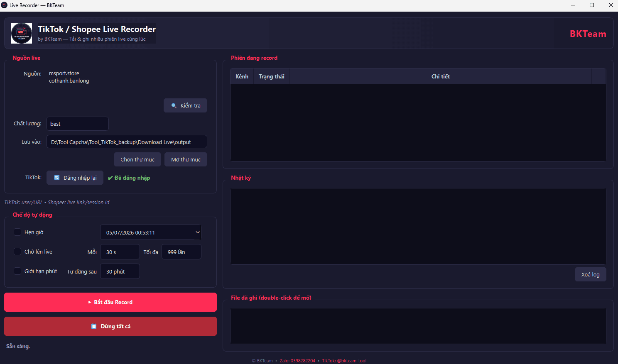This screenshot has width=618, height=364.
Task: Click the TikTok Live Recorder app logo
Action: coord(22,33)
